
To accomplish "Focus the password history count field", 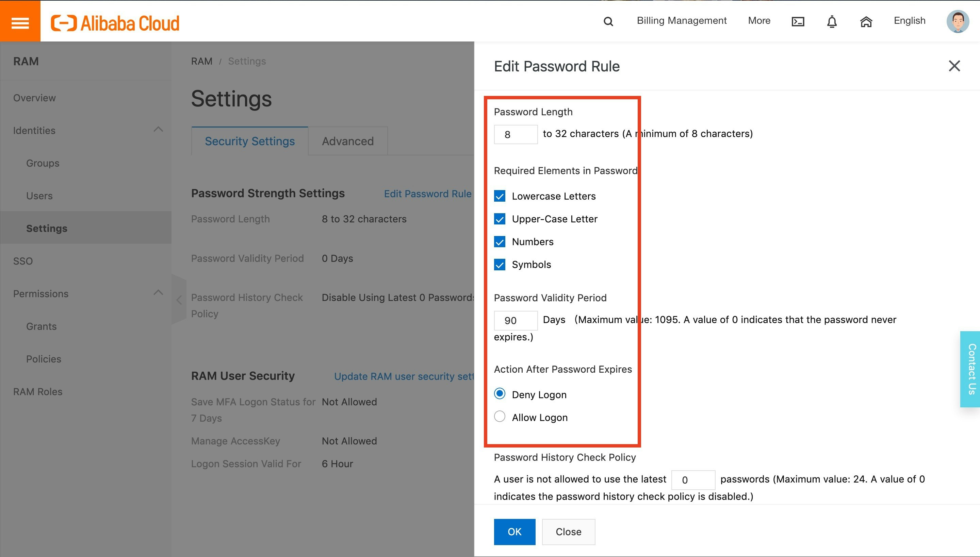I will [x=693, y=480].
